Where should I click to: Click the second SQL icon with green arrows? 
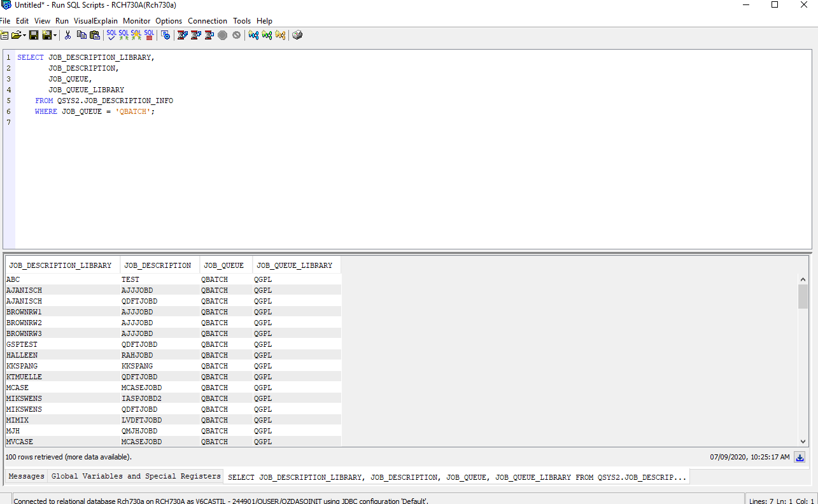tap(124, 35)
